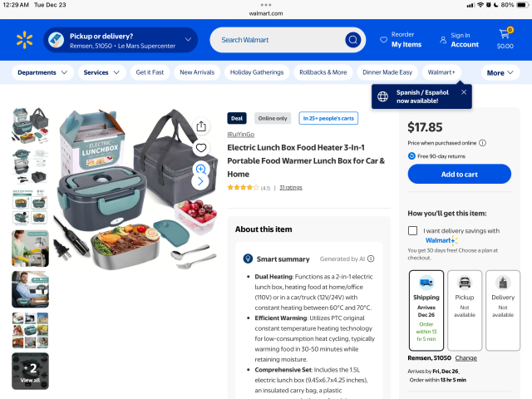Check Walmart+ delivery savings checkbox
The image size is (532, 399).
412,231
